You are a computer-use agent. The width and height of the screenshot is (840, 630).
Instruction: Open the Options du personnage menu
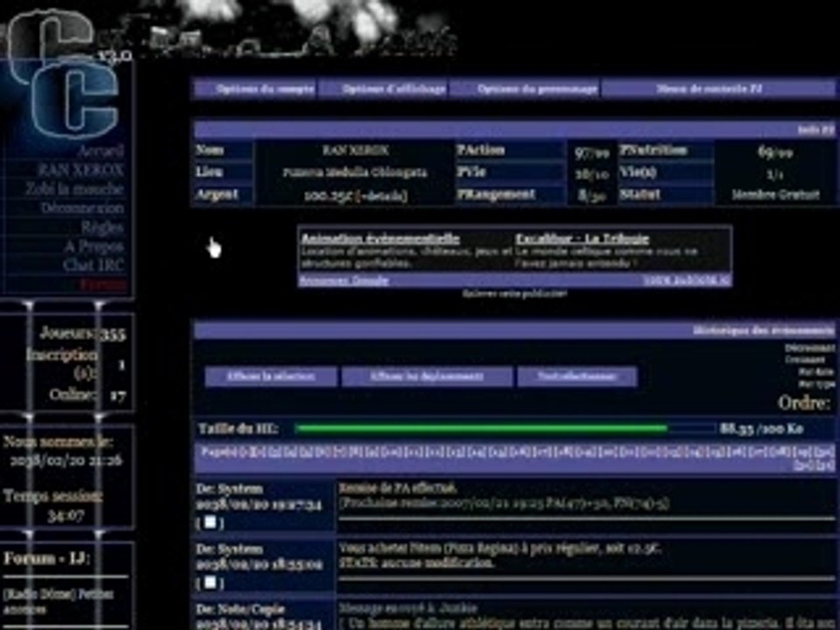(525, 89)
